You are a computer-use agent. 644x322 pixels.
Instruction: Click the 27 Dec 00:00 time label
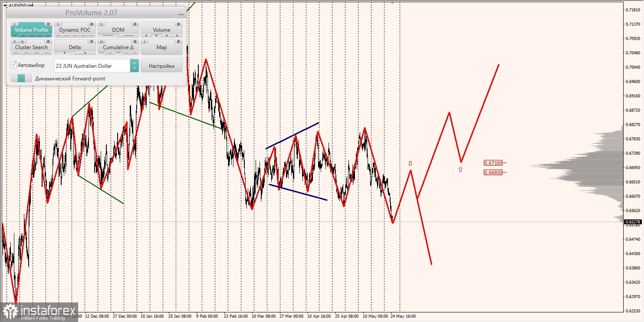125,316
